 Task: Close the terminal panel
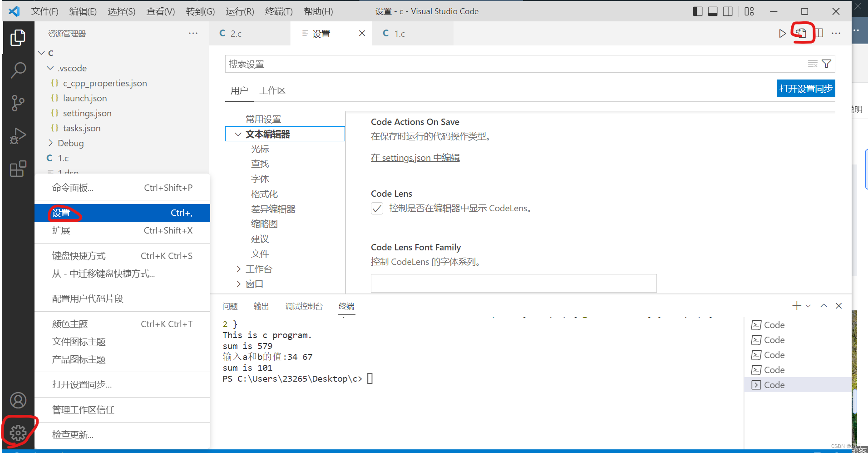[x=838, y=306]
